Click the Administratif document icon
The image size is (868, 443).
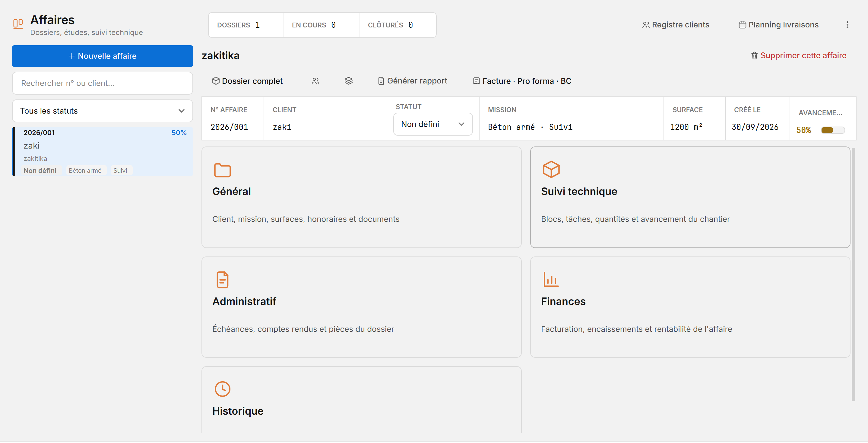point(222,280)
